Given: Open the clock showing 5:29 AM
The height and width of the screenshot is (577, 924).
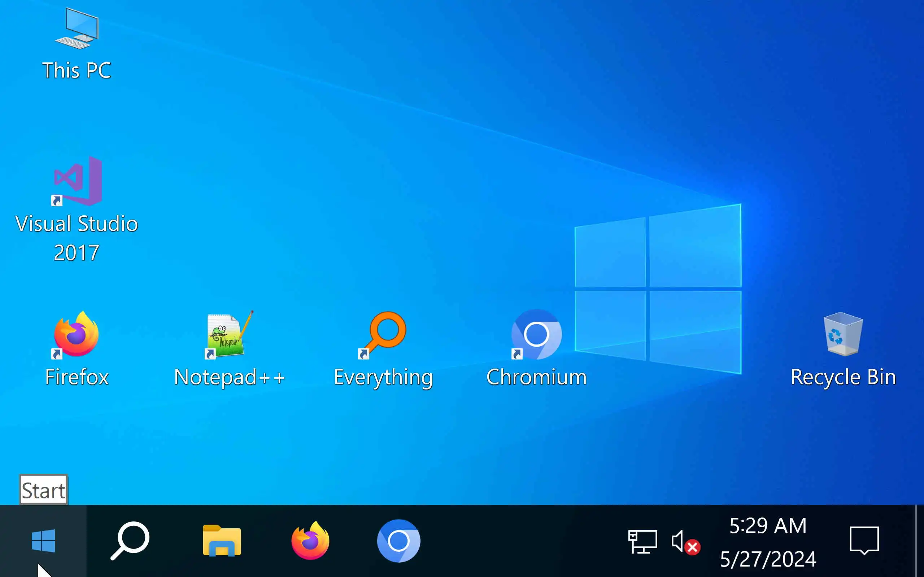Looking at the screenshot, I should (x=767, y=526).
